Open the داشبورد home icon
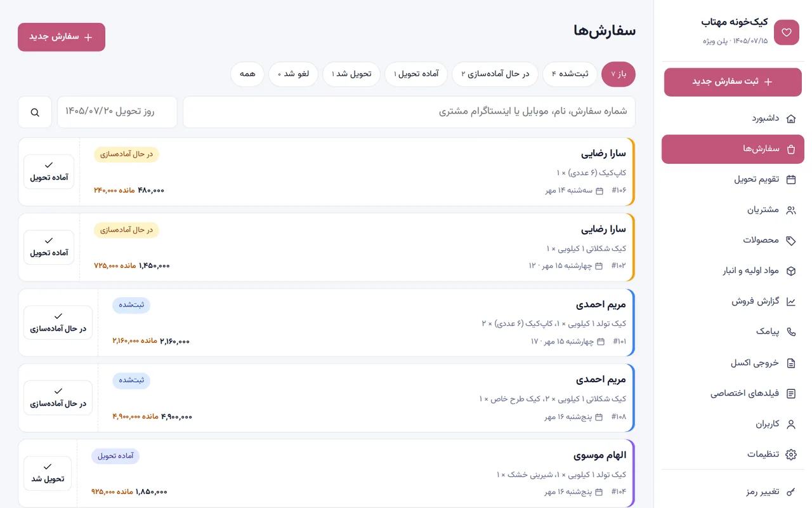Image resolution: width=812 pixels, height=508 pixels. point(790,119)
